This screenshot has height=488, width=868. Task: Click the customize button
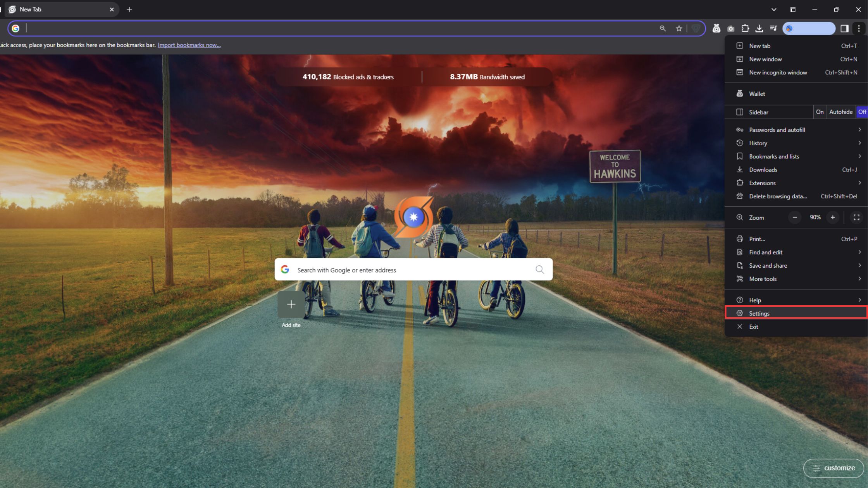click(x=834, y=468)
